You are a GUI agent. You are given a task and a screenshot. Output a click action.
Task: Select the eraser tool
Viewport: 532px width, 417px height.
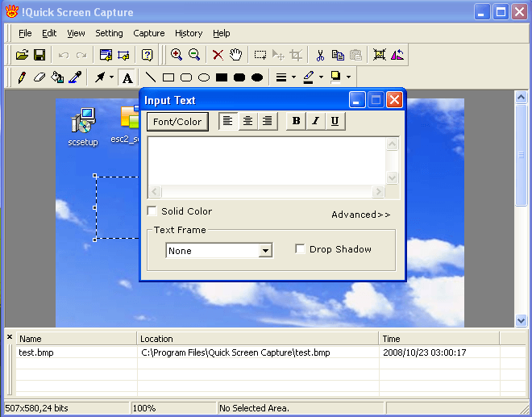pos(39,77)
